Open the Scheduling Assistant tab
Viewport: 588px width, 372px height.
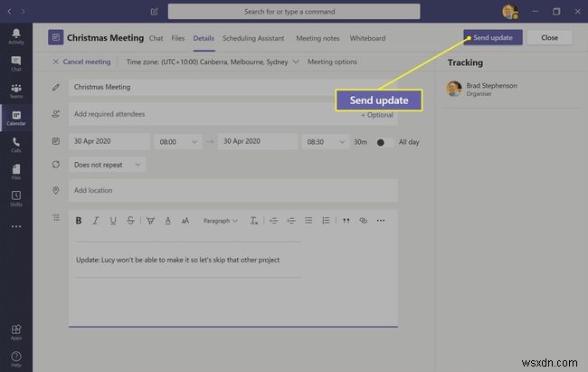253,38
